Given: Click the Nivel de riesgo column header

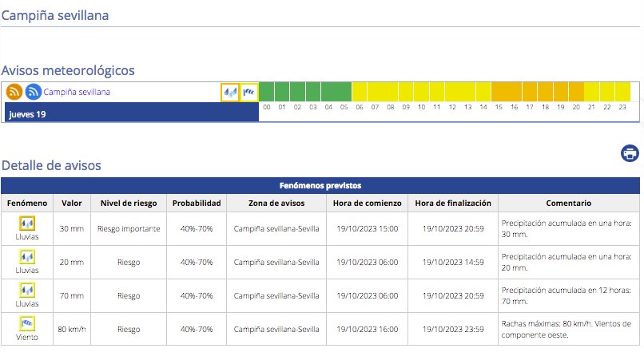Looking at the screenshot, I should click(129, 204).
